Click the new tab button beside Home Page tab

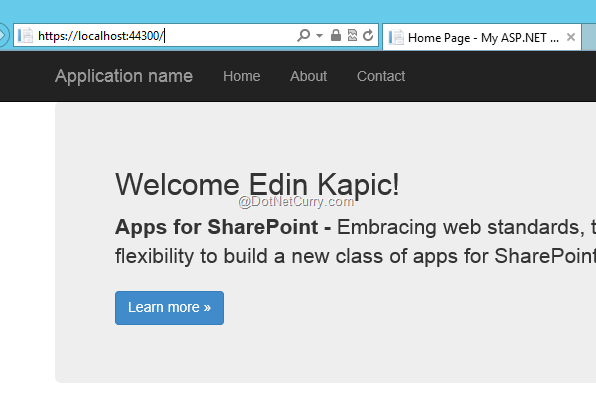coord(589,37)
